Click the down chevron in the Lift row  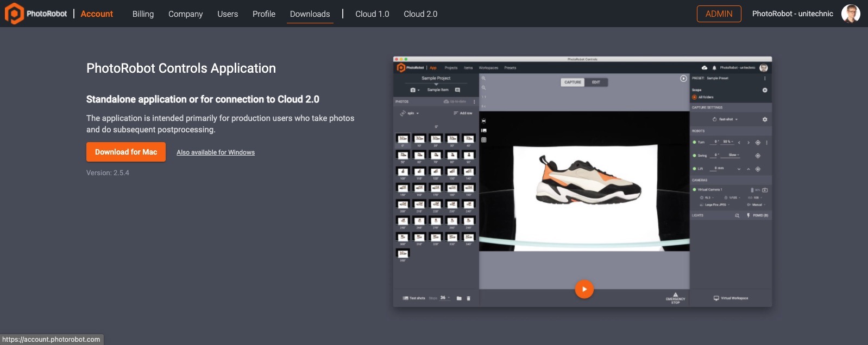tap(739, 169)
